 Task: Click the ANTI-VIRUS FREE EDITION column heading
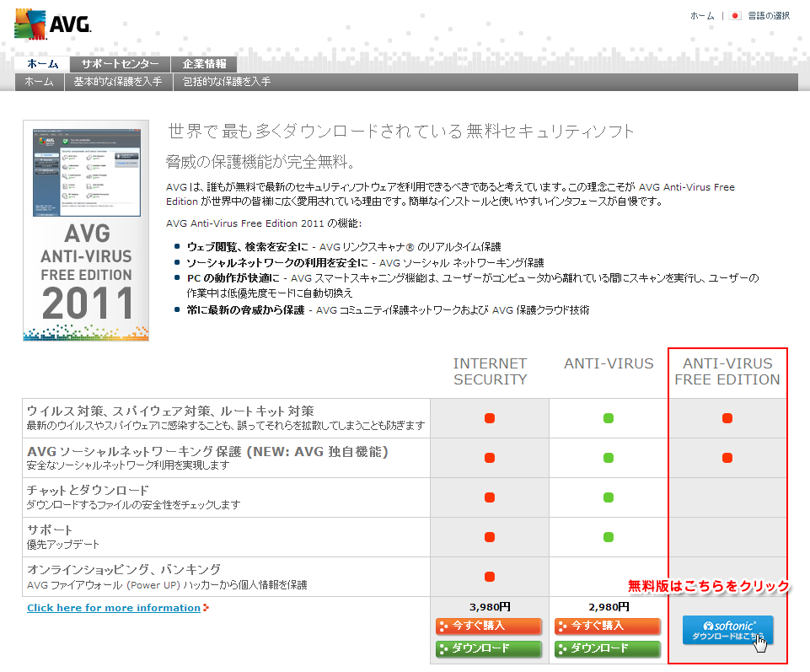[x=727, y=372]
